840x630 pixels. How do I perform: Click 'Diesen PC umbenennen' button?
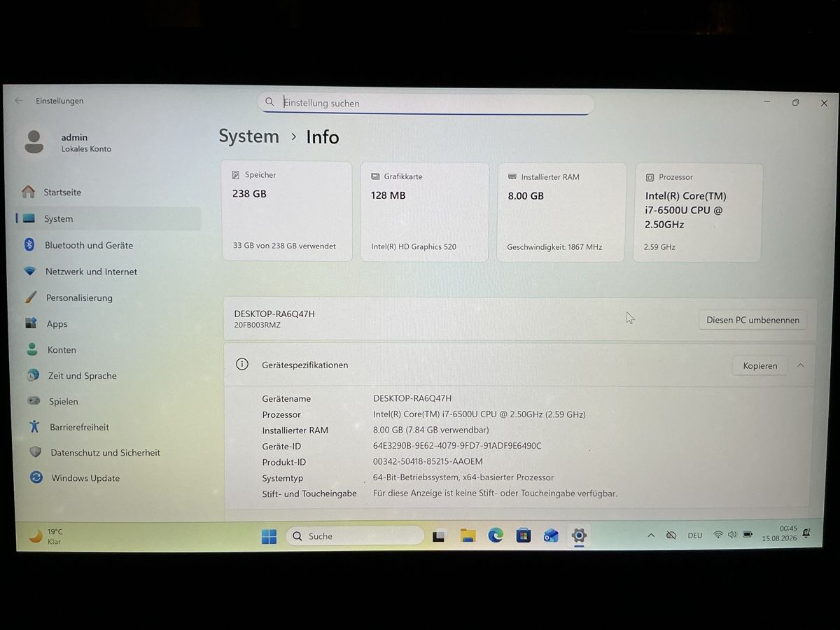pyautogui.click(x=752, y=320)
